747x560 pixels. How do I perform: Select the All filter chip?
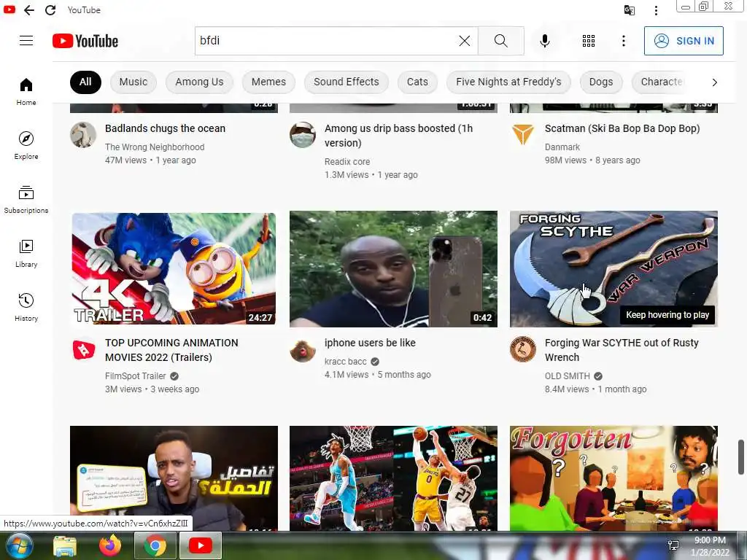pyautogui.click(x=85, y=82)
